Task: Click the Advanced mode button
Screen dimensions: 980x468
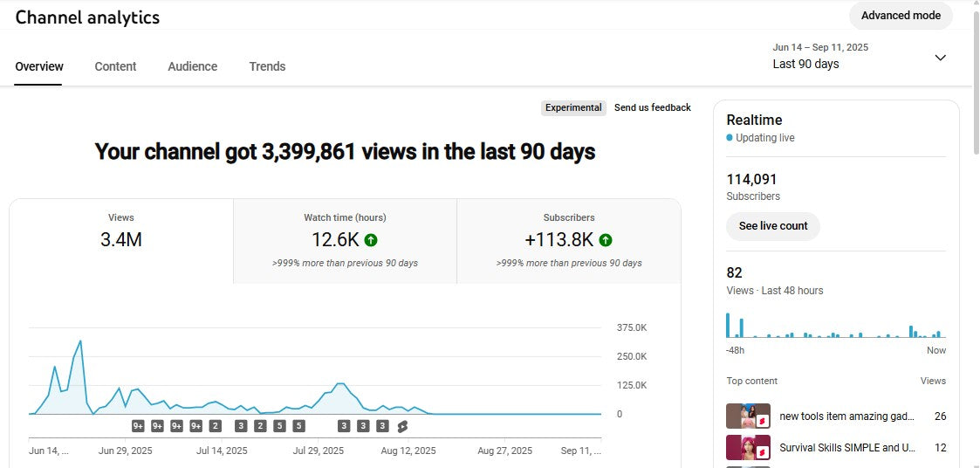Action: tap(901, 16)
